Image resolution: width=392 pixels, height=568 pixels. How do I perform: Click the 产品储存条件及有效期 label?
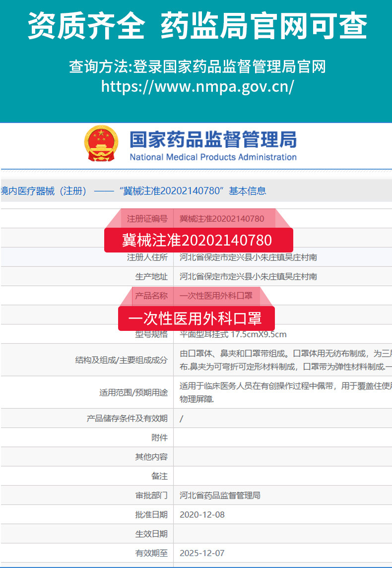127,418
